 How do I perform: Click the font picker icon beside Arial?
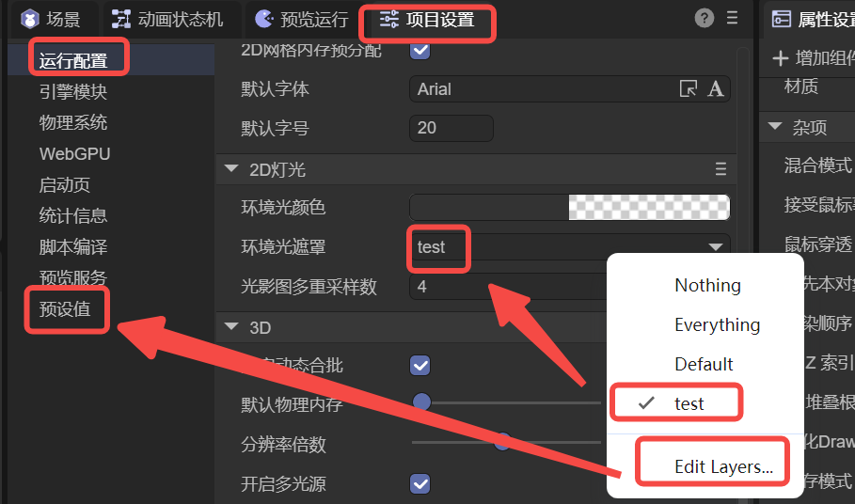(689, 89)
